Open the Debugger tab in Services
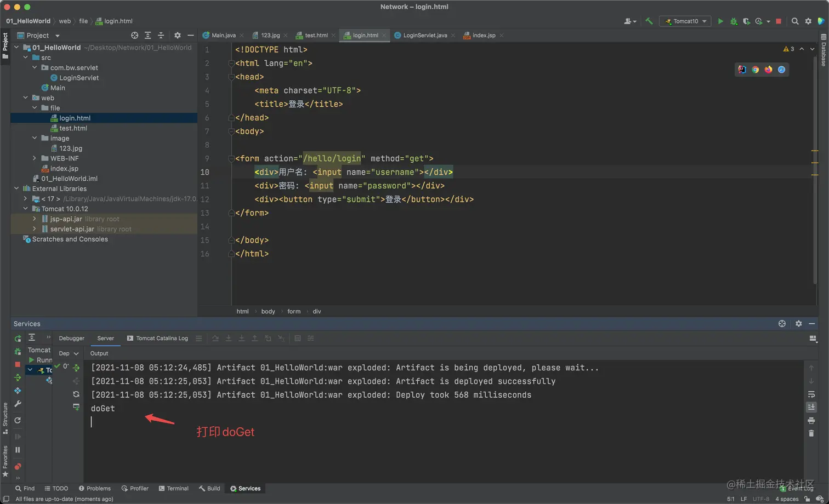Image resolution: width=829 pixels, height=504 pixels. (72, 339)
